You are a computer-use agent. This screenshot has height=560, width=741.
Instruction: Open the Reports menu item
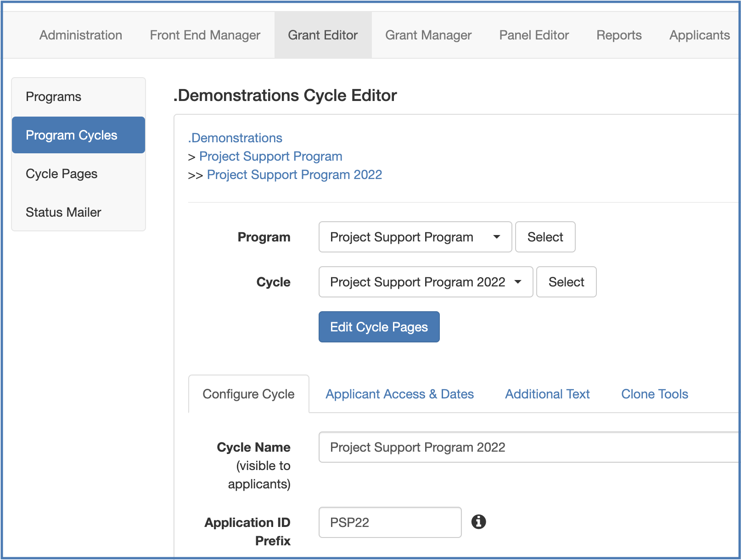point(619,35)
